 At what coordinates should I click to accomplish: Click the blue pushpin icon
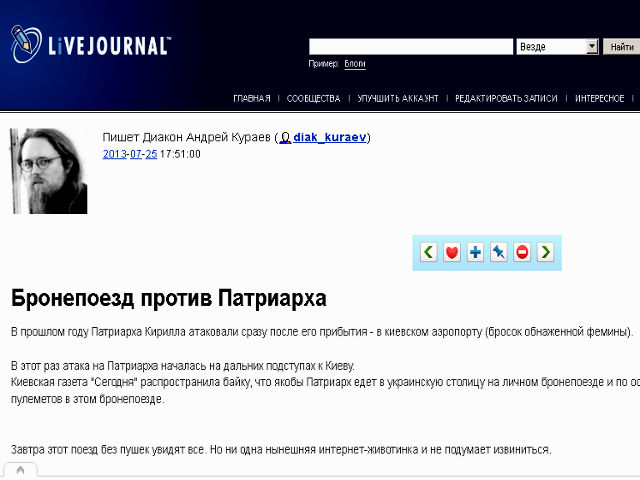point(498,253)
